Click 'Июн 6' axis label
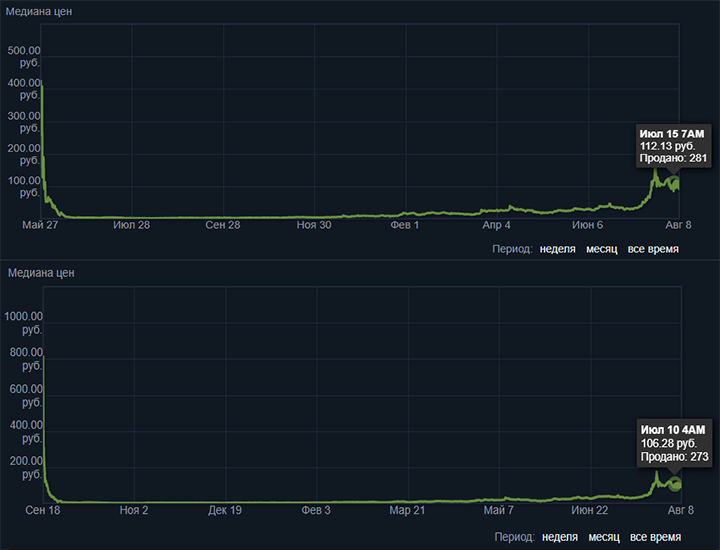The height and width of the screenshot is (550, 720). (587, 225)
